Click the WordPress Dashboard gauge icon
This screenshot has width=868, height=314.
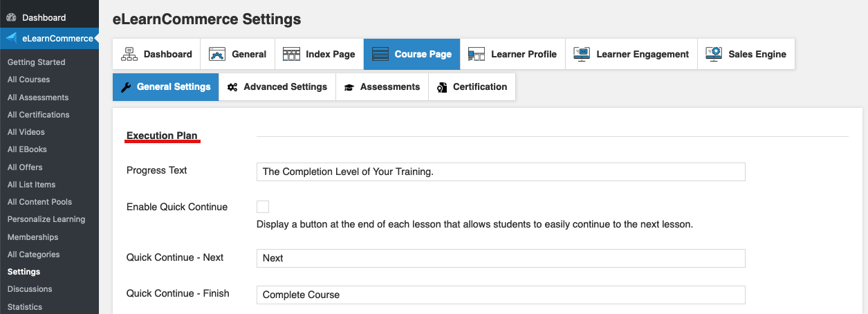click(11, 17)
